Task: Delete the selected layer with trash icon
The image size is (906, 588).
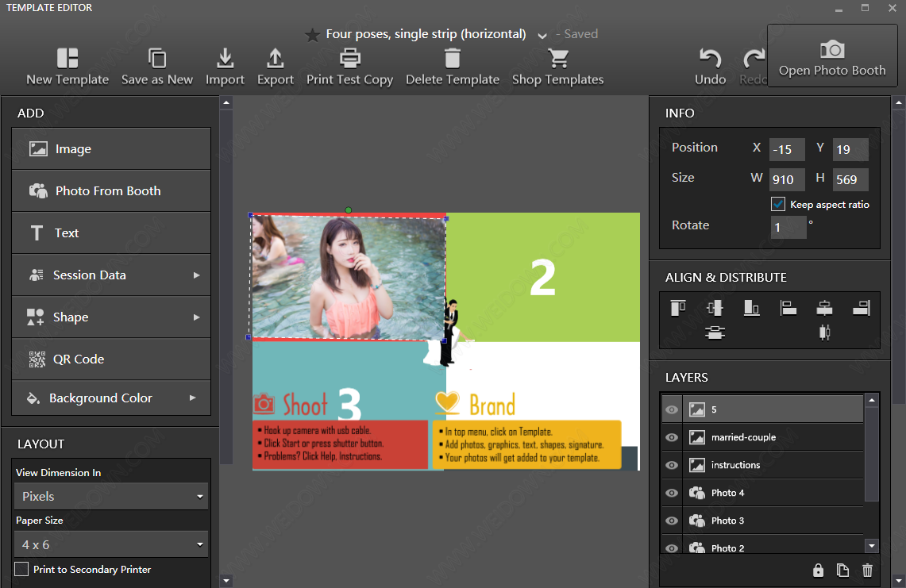Action: tap(867, 571)
